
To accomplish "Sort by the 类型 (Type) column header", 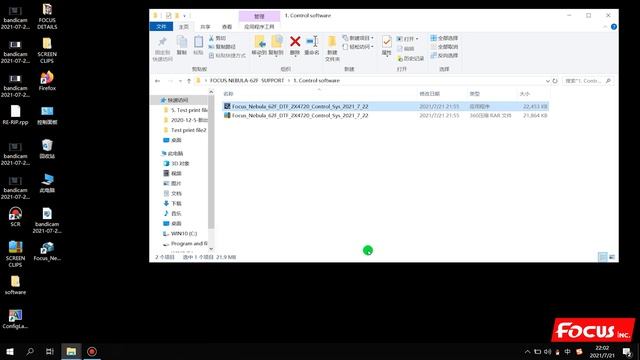I will (x=474, y=94).
